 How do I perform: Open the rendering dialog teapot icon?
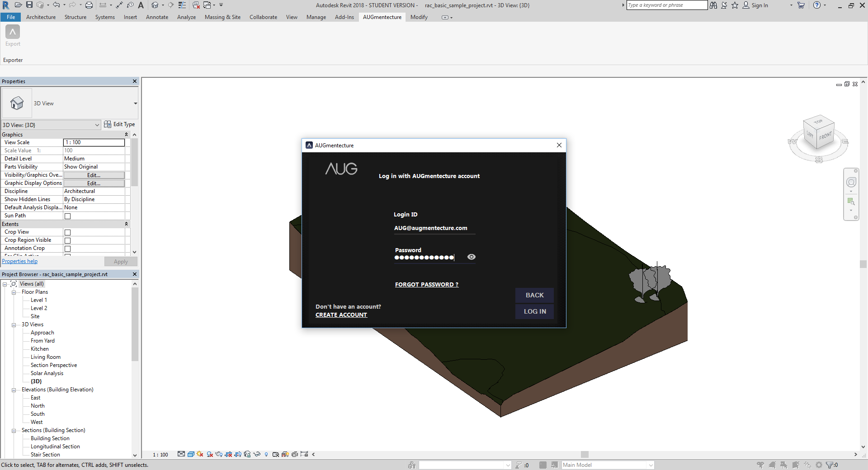219,454
